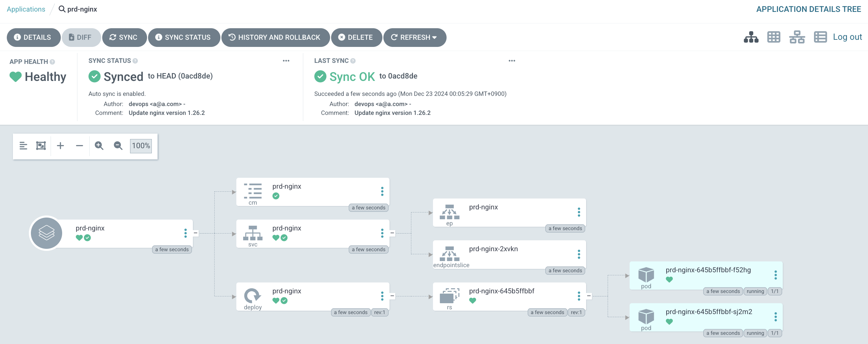Click the DIFF button
This screenshot has height=344, width=868.
[x=81, y=37]
